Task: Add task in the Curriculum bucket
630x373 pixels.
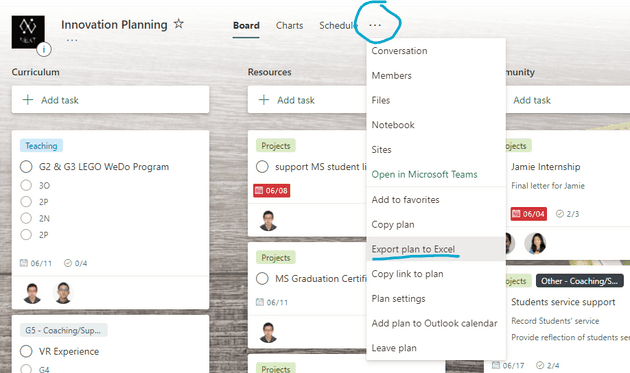Action: click(110, 100)
